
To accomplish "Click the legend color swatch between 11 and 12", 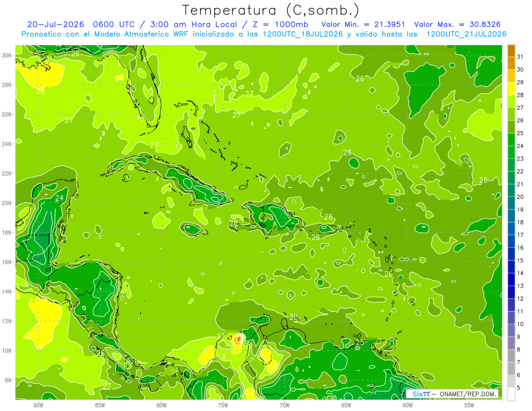I will click(x=511, y=305).
